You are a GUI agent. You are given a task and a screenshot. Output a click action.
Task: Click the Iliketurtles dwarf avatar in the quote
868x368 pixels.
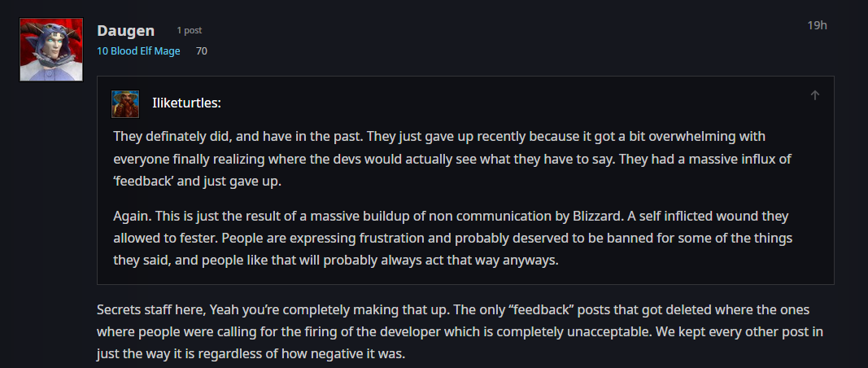[125, 104]
